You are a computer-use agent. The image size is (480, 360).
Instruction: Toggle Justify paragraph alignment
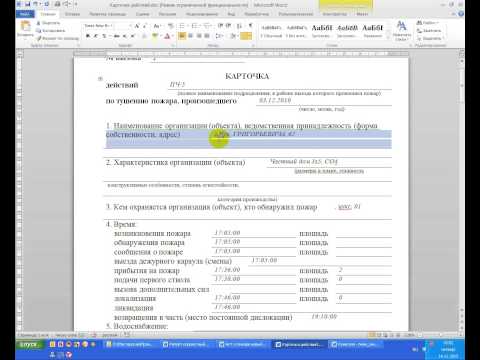coord(207,36)
